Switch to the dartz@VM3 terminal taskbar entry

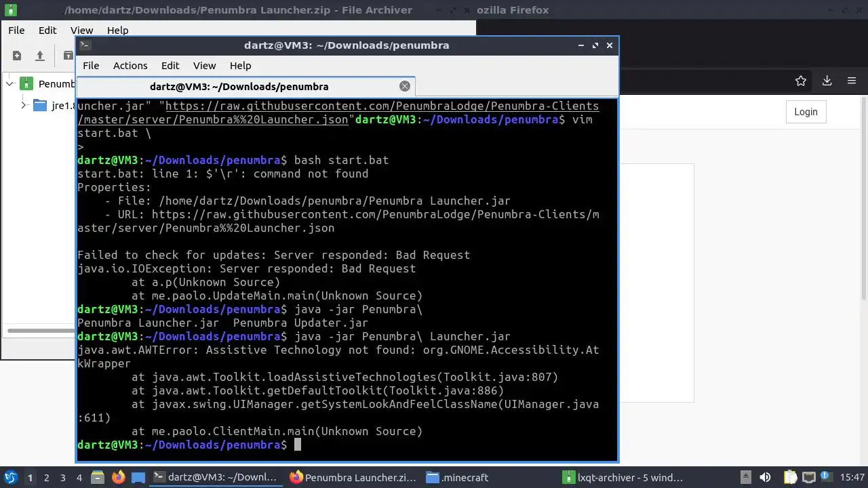(214, 477)
